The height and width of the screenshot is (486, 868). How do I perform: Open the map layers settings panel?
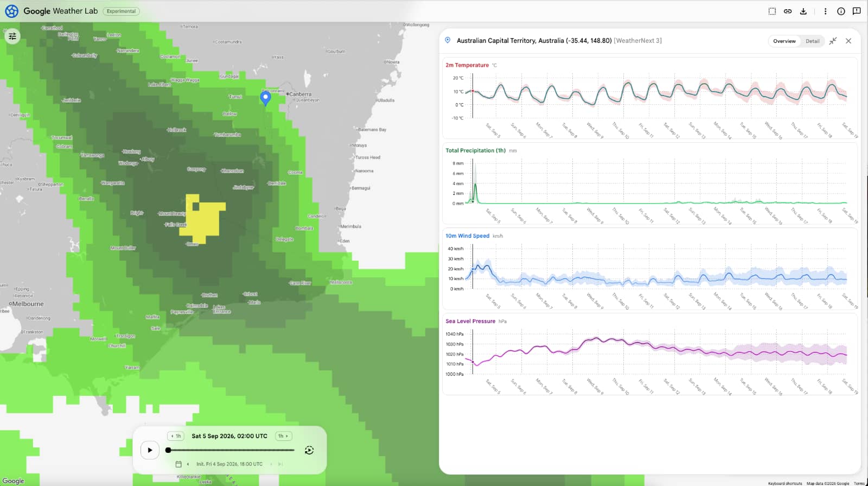point(12,36)
